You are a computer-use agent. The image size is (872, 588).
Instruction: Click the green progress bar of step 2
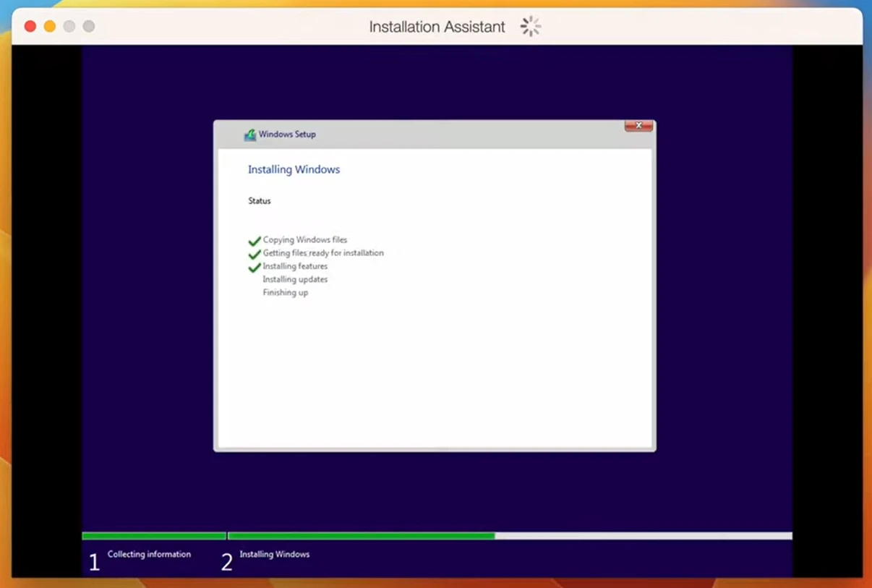tap(362, 535)
